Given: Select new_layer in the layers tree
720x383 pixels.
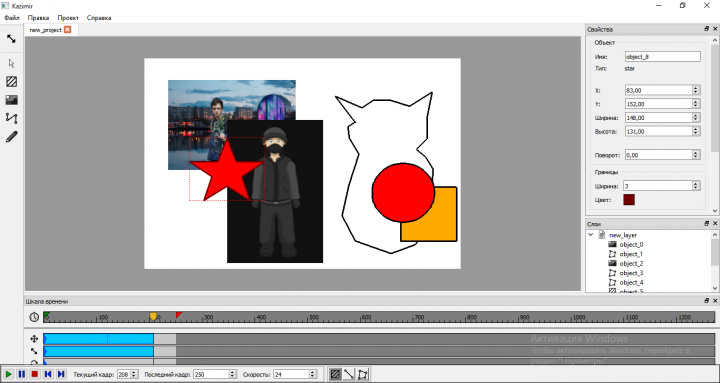Looking at the screenshot, I should tap(623, 235).
